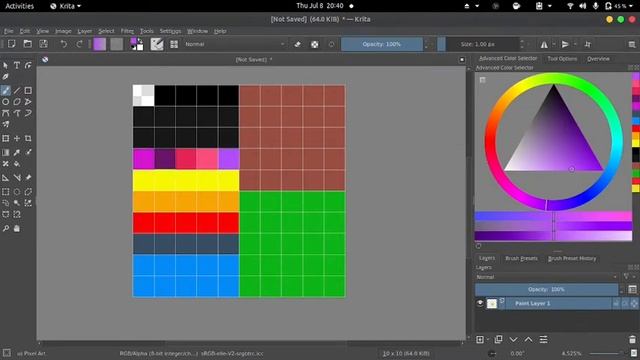
Task: Click the purple foreground color gradient swatch
Action: (x=100, y=44)
